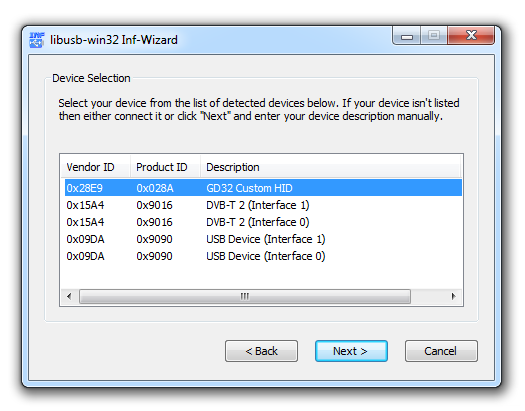Click empty scrollbar track right of thumb

pyautogui.click(x=428, y=297)
